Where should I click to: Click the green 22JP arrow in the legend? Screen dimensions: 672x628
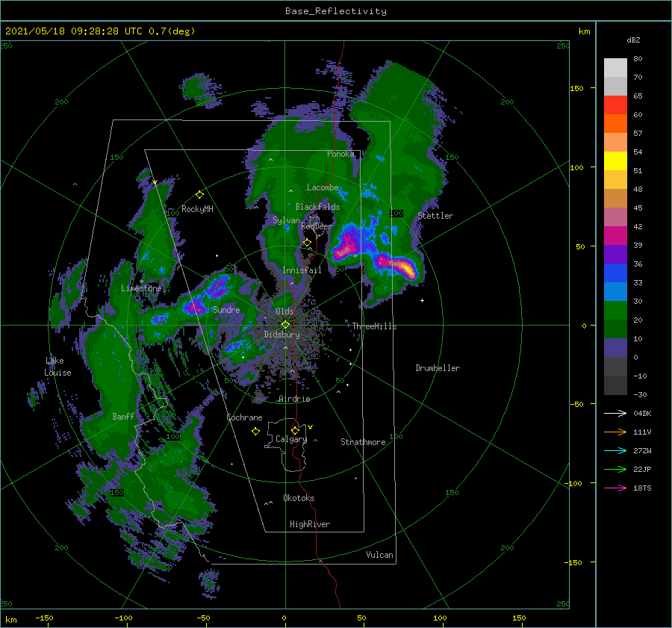pyautogui.click(x=615, y=470)
